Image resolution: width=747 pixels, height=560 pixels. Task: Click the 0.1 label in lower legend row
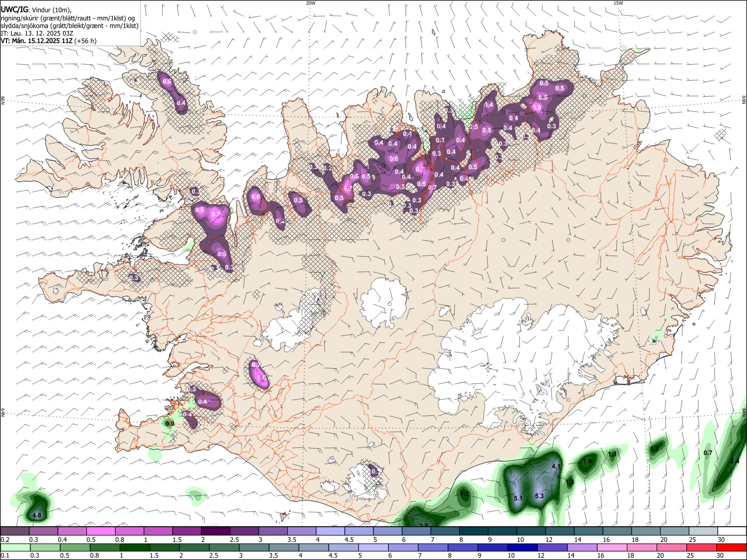5,556
